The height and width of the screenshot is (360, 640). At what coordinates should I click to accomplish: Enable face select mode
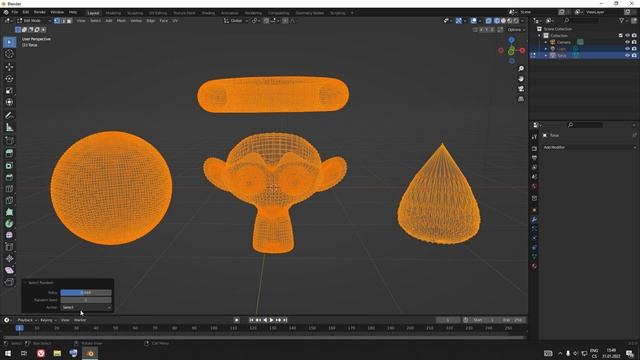[69, 20]
